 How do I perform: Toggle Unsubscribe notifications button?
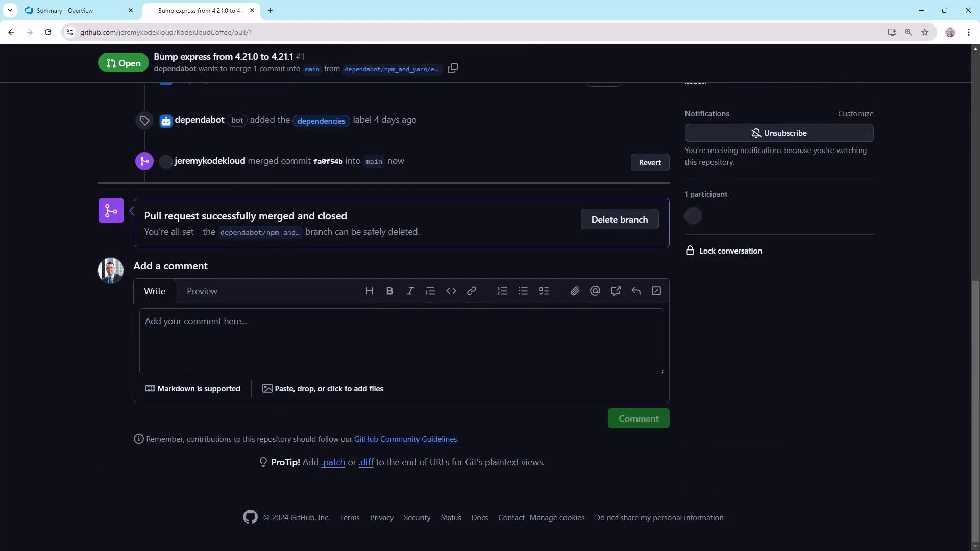(x=779, y=133)
